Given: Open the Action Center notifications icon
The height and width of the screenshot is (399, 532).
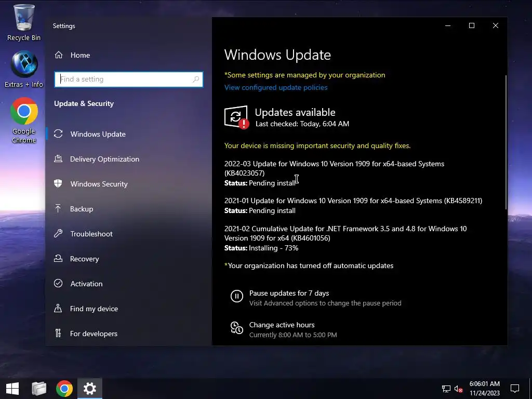Looking at the screenshot, I should [x=515, y=389].
